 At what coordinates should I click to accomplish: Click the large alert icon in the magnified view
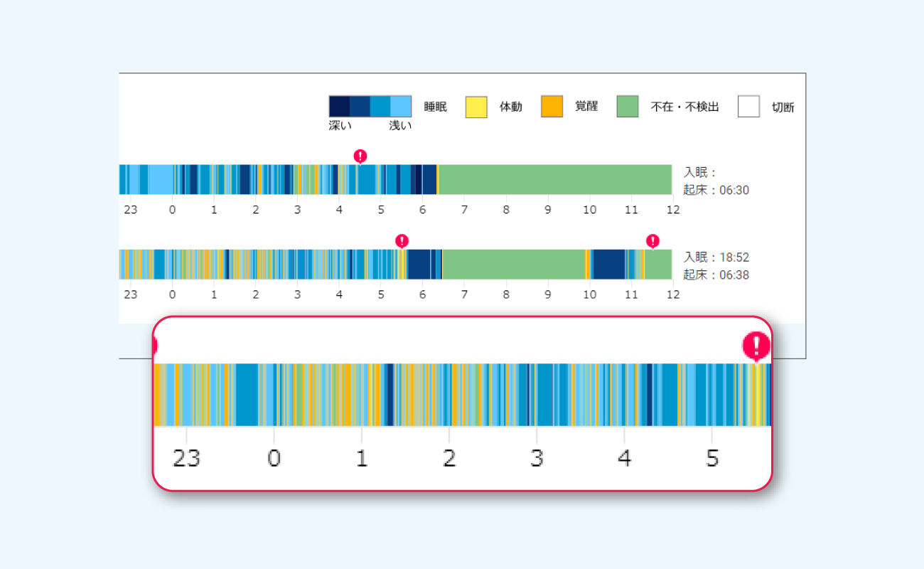point(756,346)
